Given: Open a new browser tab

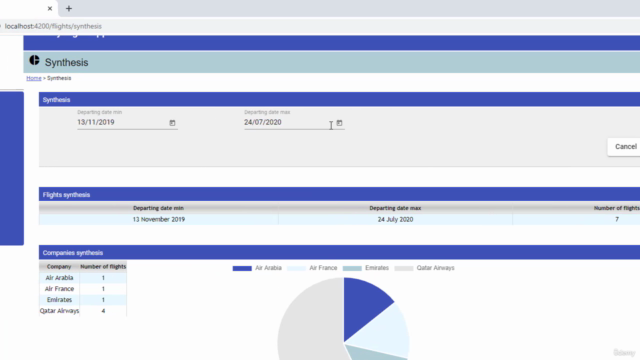Looking at the screenshot, I should tap(69, 8).
